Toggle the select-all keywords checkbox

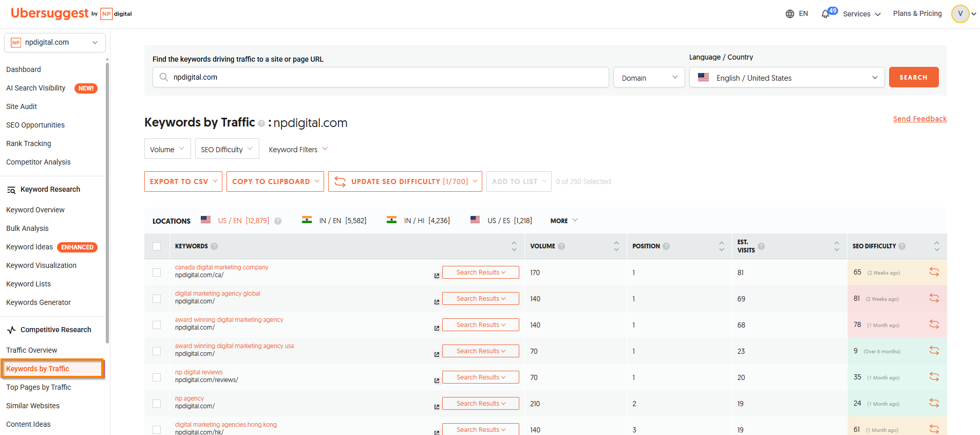tap(157, 246)
